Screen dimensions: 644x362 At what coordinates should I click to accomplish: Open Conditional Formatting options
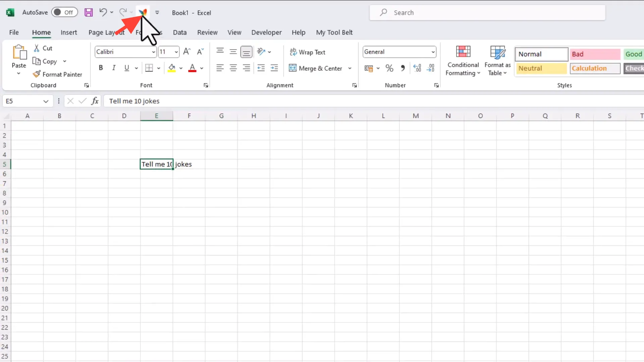tap(463, 60)
